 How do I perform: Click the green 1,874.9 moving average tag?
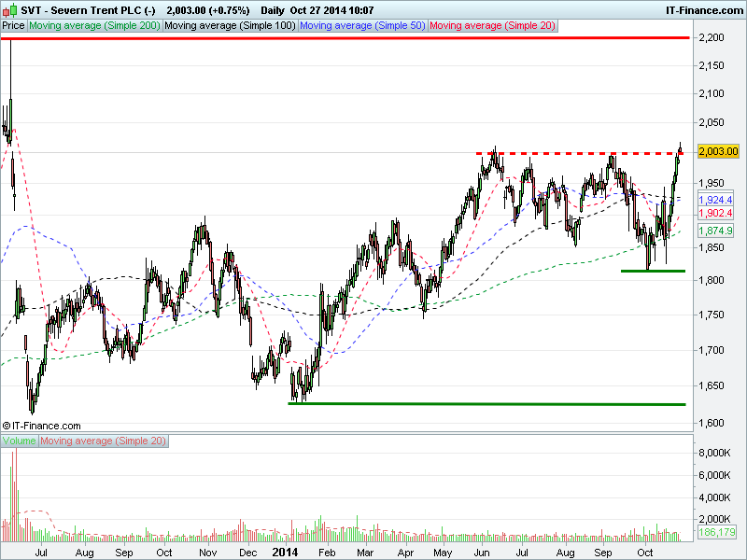point(715,230)
